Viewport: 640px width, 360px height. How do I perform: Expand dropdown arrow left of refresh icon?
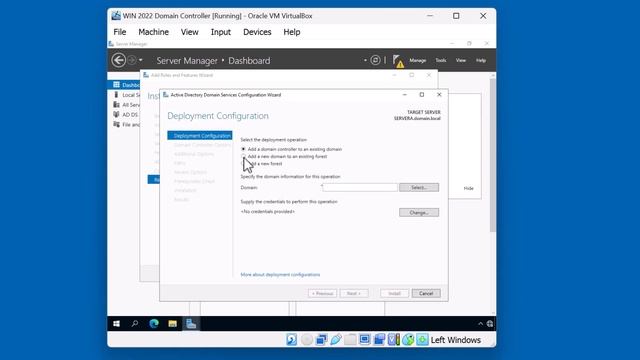pyautogui.click(x=365, y=60)
